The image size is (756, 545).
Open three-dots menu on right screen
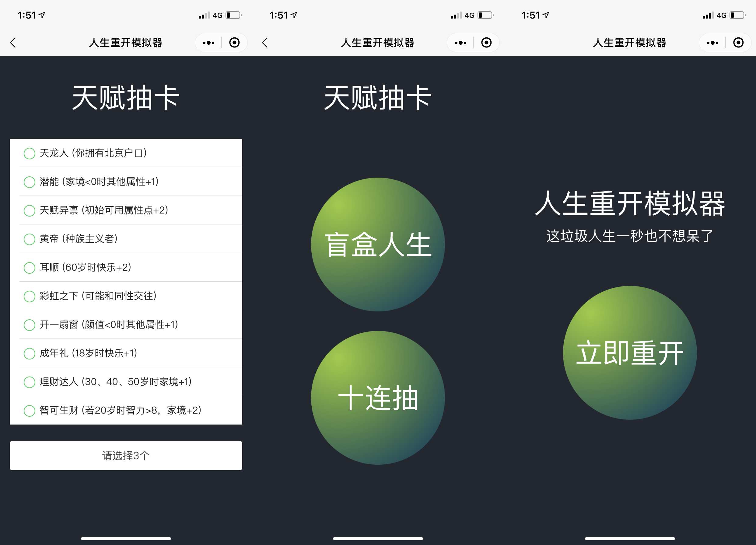712,43
